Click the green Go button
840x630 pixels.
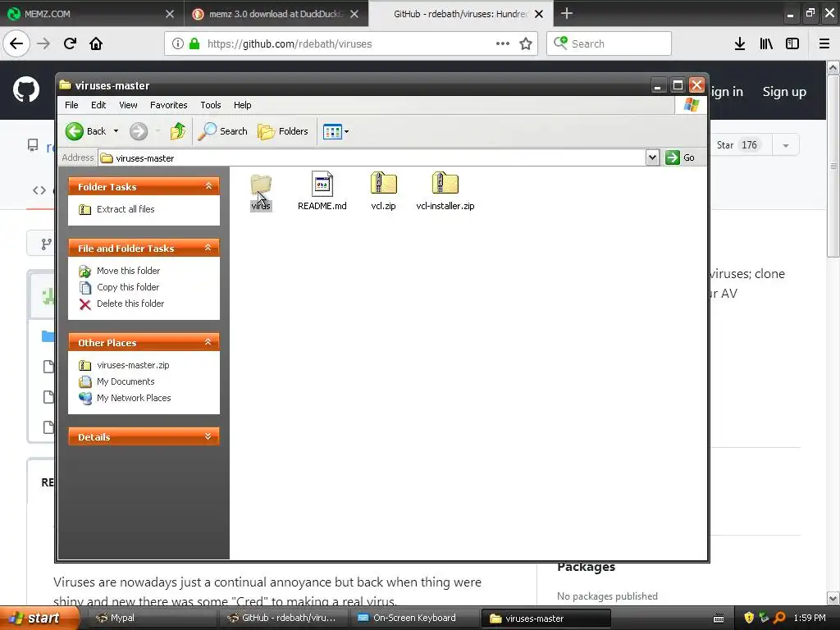pos(680,157)
